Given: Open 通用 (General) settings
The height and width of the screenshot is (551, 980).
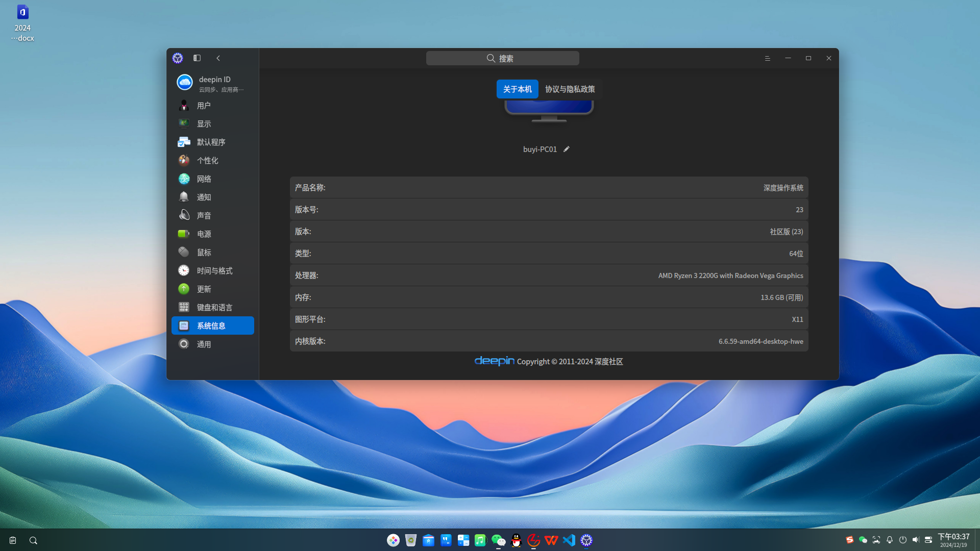Looking at the screenshot, I should pos(213,344).
